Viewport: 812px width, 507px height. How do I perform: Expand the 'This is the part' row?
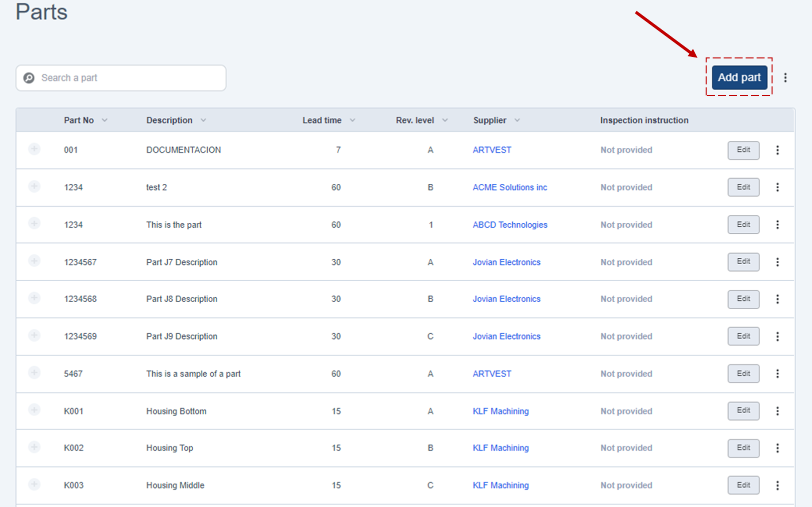(34, 223)
